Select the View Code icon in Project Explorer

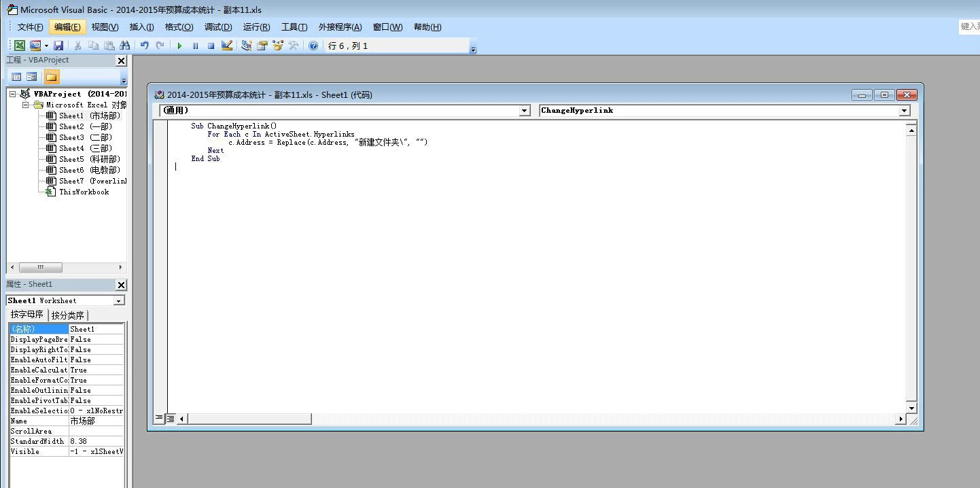click(x=16, y=76)
